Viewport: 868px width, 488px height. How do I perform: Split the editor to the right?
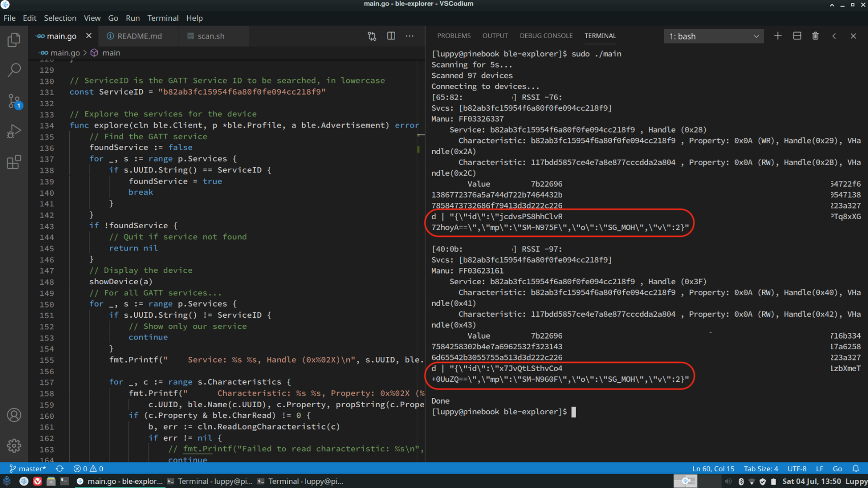coord(391,36)
